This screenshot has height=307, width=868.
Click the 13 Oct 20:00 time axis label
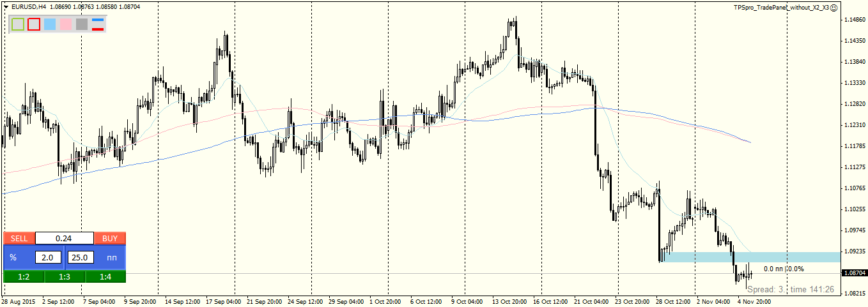(x=509, y=301)
